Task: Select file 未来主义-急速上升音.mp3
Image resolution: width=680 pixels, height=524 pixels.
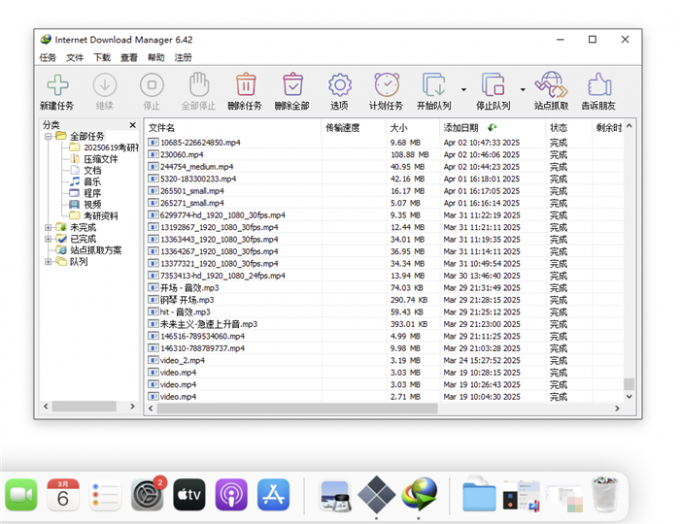Action: click(209, 324)
